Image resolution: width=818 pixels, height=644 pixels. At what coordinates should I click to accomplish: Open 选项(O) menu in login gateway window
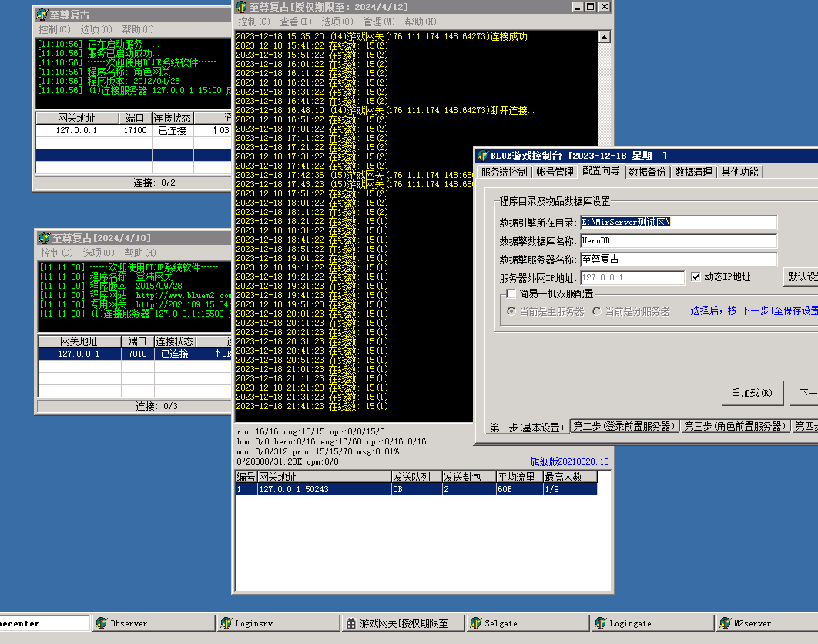click(98, 253)
